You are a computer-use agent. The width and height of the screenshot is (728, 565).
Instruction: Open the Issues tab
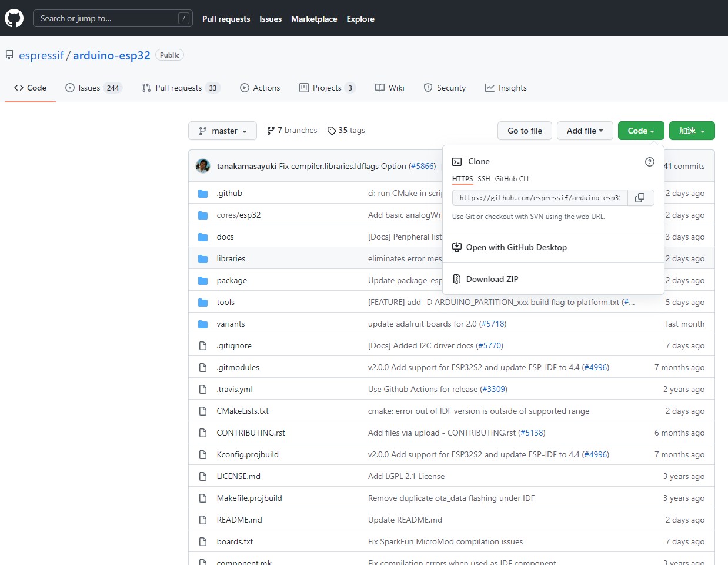(93, 88)
